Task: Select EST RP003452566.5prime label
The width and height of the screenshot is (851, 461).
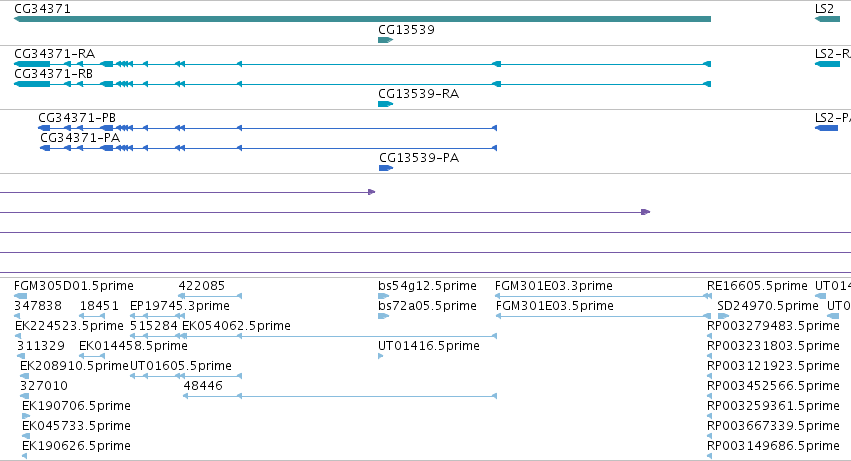Action: [x=773, y=387]
